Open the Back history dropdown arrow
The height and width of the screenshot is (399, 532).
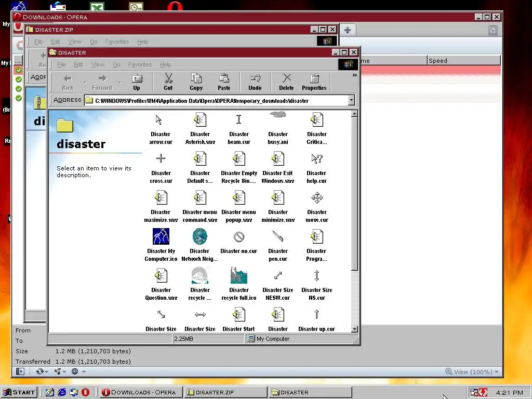point(85,83)
